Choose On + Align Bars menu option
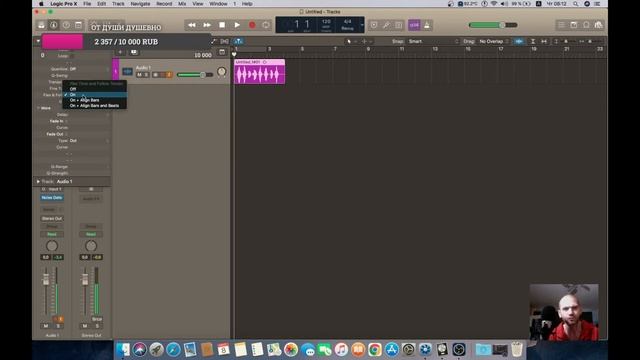The height and width of the screenshot is (360, 640). [95, 100]
